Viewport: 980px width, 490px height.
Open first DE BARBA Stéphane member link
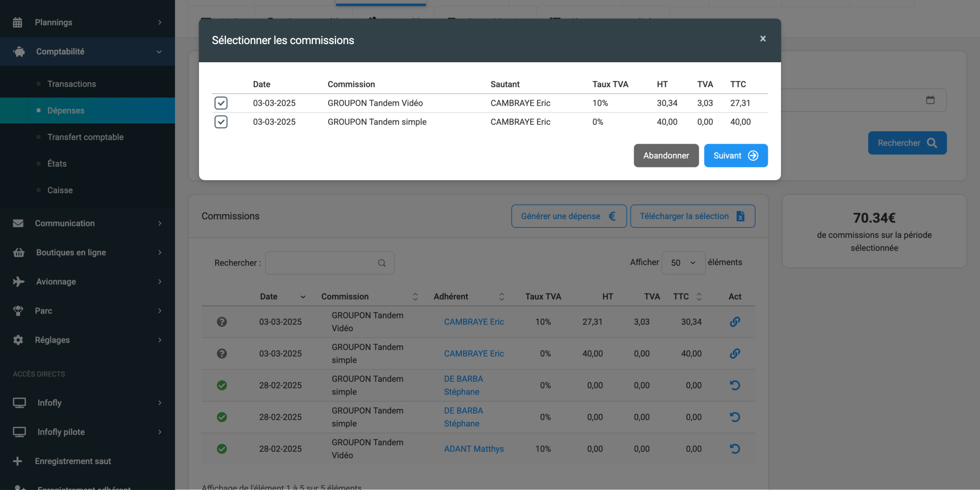[x=464, y=385]
